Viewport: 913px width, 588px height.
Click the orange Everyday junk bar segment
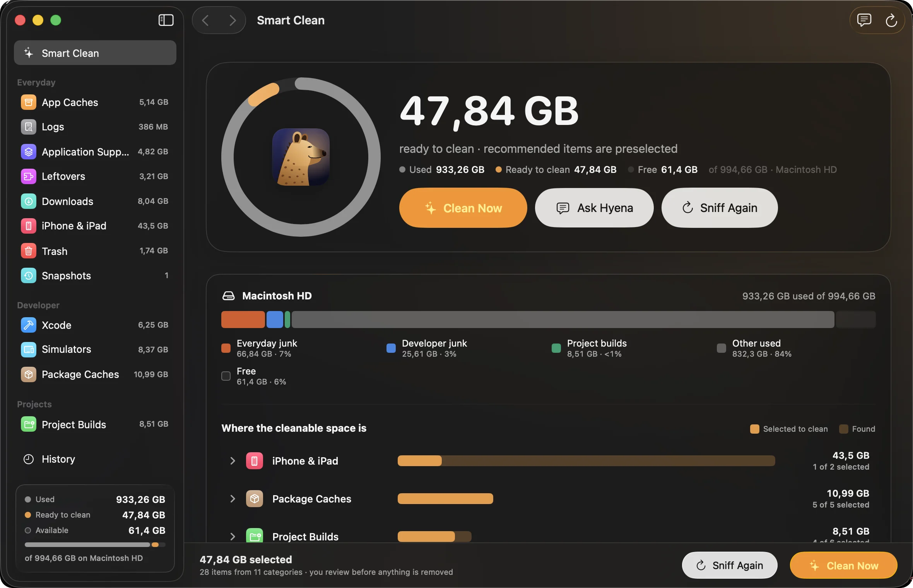[243, 320]
